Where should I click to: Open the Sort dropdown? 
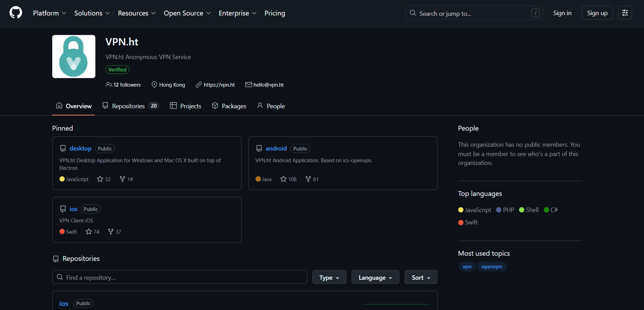[x=421, y=277]
